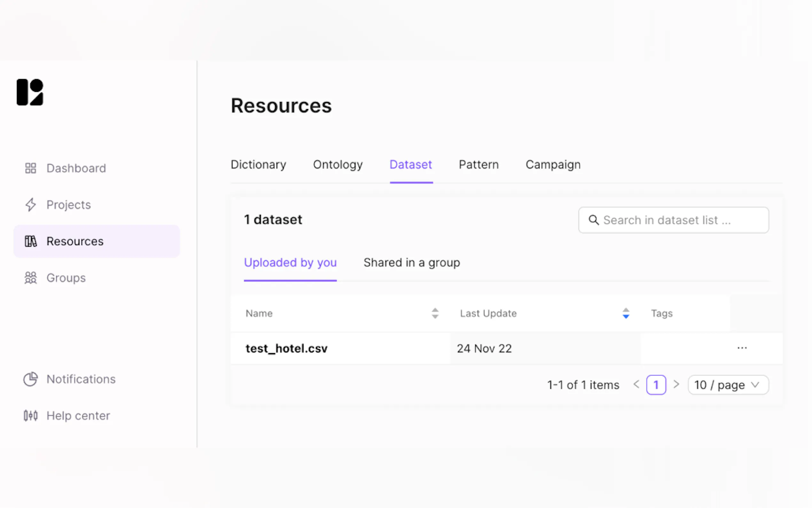Viewport: 812px width, 508px height.
Task: Open Dashboard from the sidebar
Action: coord(76,168)
